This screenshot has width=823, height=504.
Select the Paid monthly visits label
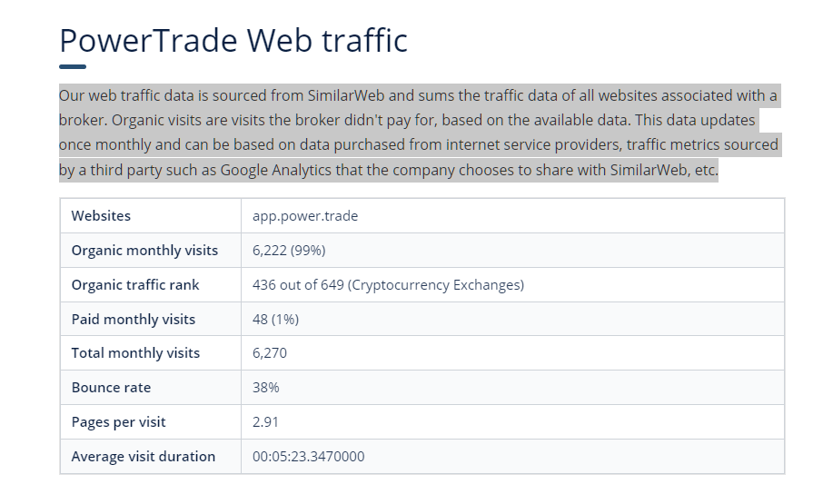[x=134, y=320]
